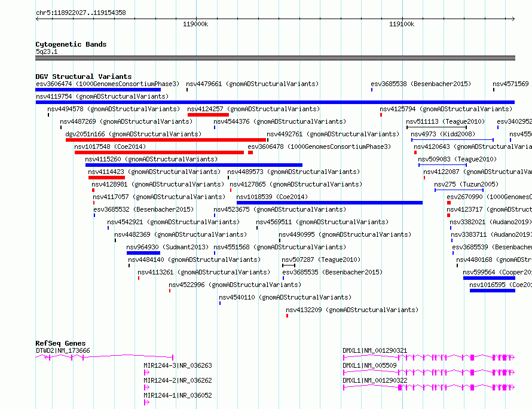Image resolution: width=532 pixels, height=409 pixels.
Task: Open nsv4128981 variant label
Action: click(x=158, y=184)
